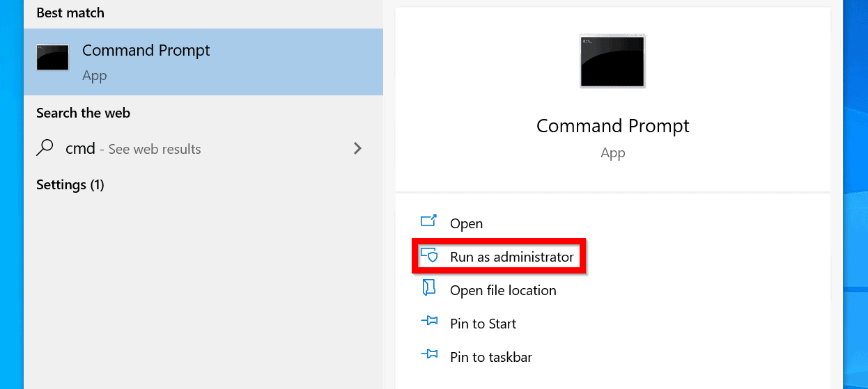The height and width of the screenshot is (389, 868).
Task: Click the 'cmd - See web results' suggestion
Action: [x=133, y=149]
